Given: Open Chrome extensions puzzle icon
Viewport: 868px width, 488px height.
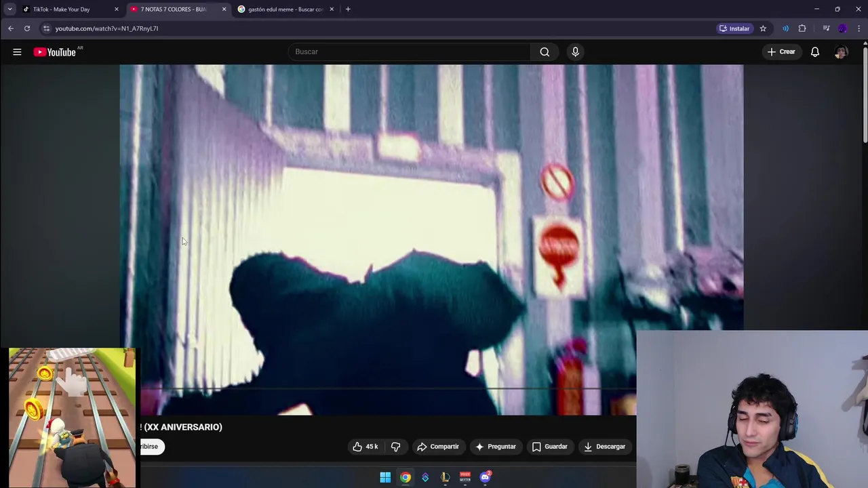Looking at the screenshot, I should pos(802,28).
